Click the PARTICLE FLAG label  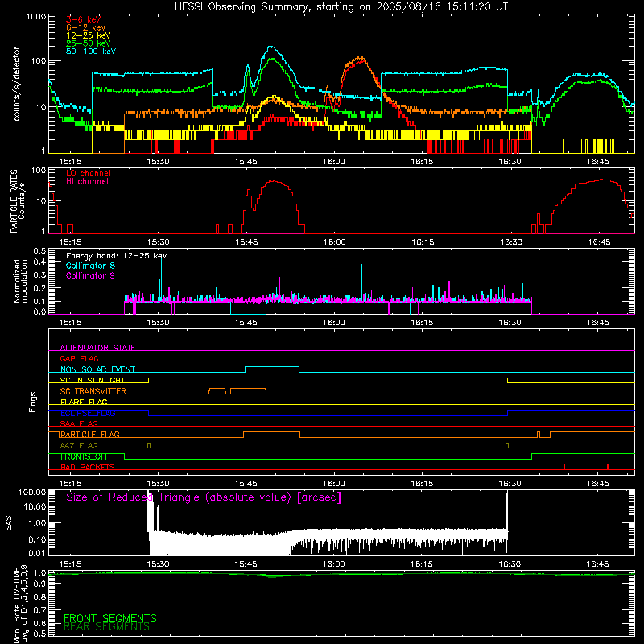(x=90, y=435)
